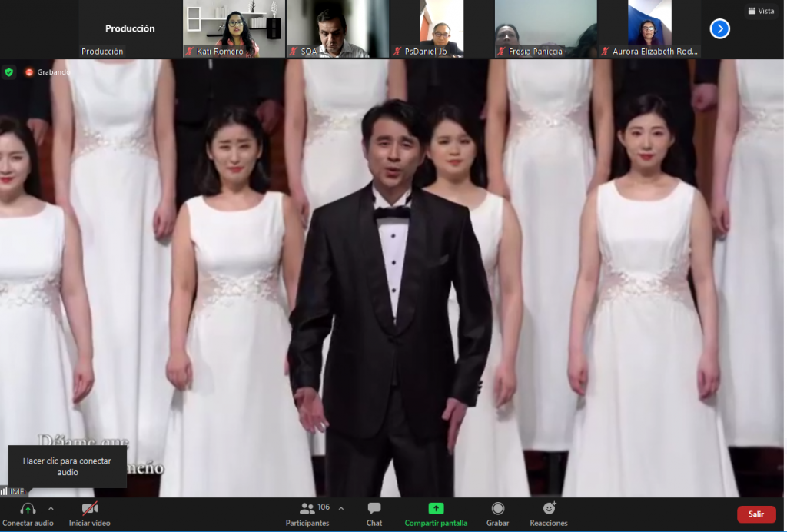Expand the caret next to Participantes
Viewport: 787px width, 532px height.
click(x=341, y=508)
